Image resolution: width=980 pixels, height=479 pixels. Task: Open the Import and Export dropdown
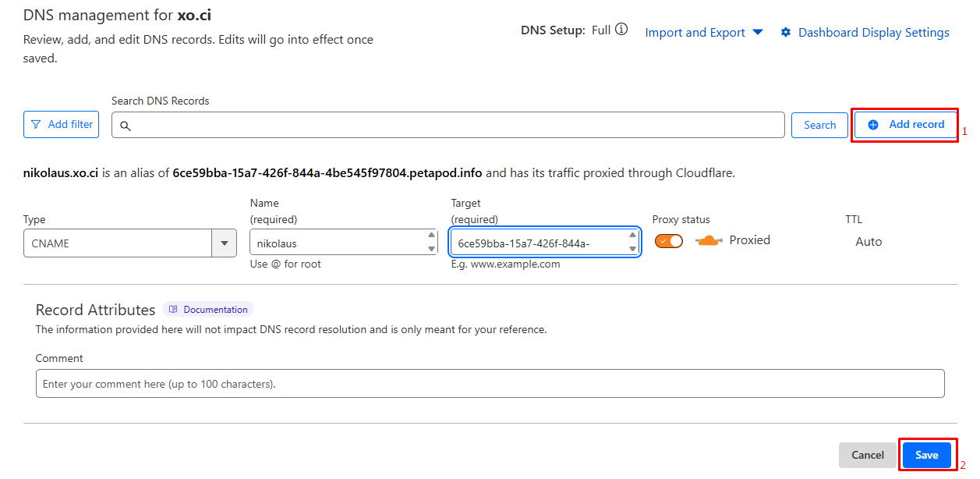705,33
